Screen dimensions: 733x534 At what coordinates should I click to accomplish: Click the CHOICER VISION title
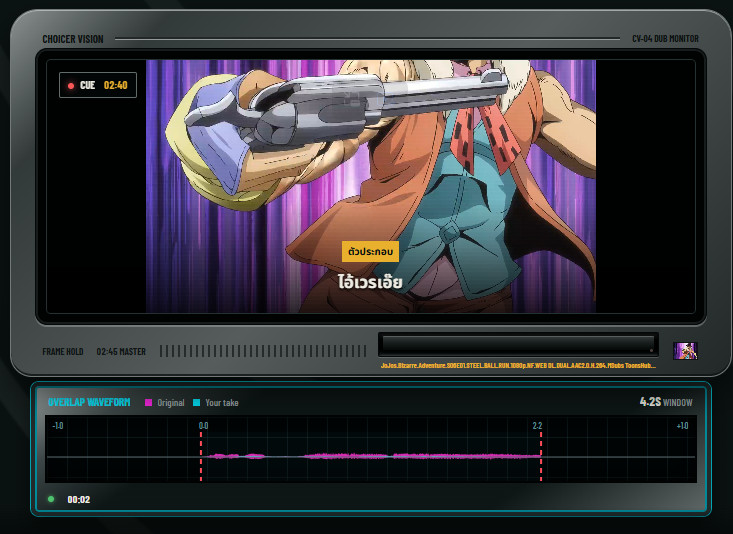(x=73, y=39)
